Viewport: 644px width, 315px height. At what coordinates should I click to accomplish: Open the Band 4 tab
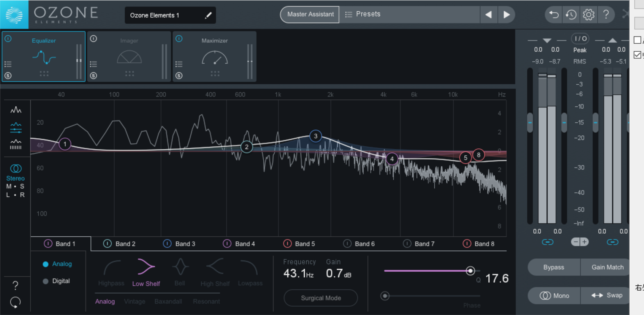click(x=239, y=244)
